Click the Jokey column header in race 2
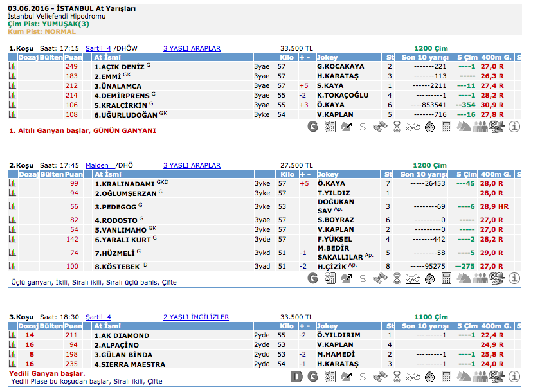Viewport: 533px width, 392px height. coord(328,174)
